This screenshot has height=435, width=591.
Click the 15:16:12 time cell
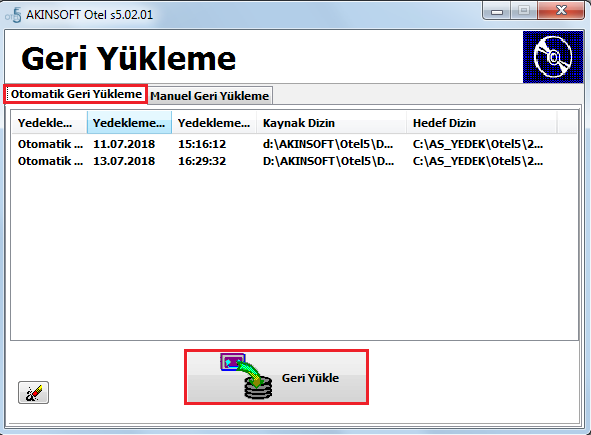click(202, 144)
